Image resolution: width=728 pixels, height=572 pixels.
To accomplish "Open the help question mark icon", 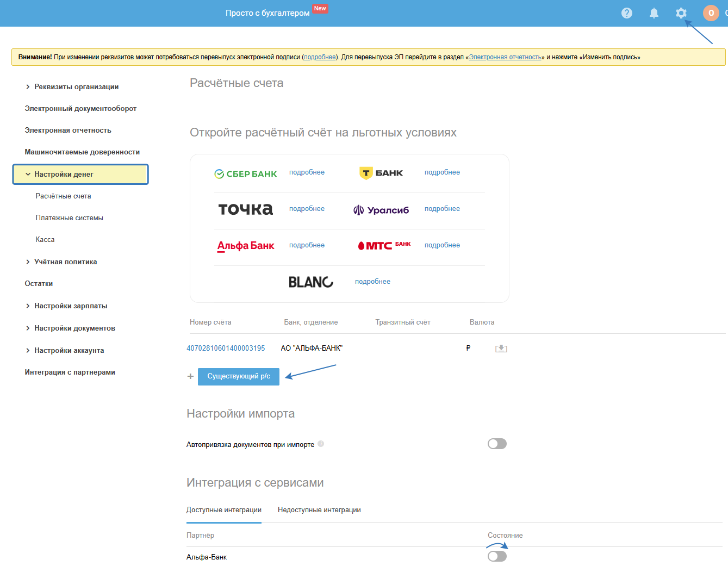I will click(x=627, y=13).
